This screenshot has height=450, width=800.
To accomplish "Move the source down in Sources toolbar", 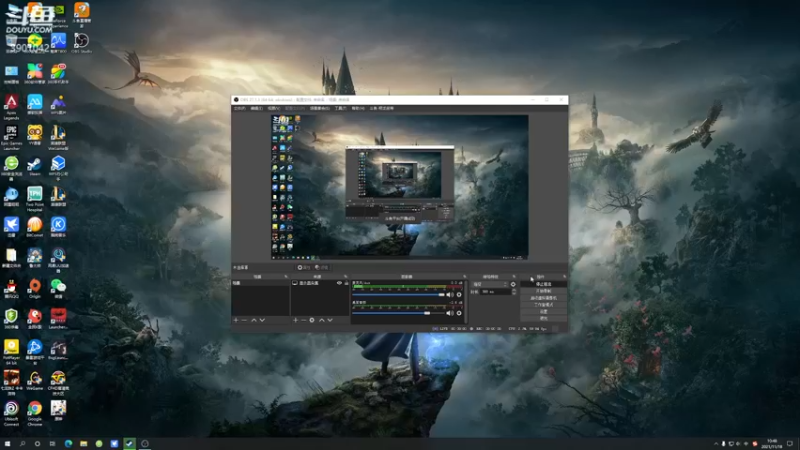I will (330, 320).
